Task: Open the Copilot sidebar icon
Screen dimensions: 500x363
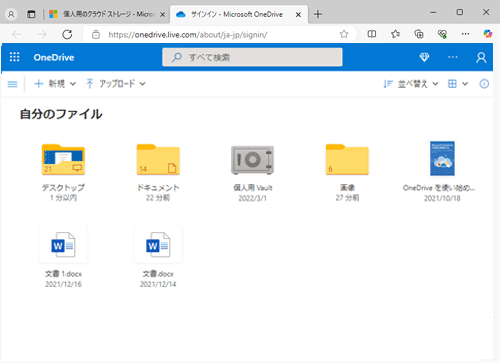Action: [488, 34]
